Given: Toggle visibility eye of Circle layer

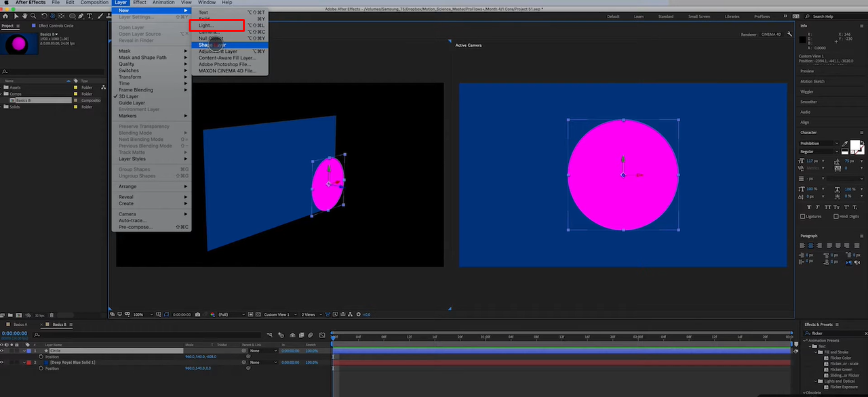Looking at the screenshot, I should (x=2, y=351).
